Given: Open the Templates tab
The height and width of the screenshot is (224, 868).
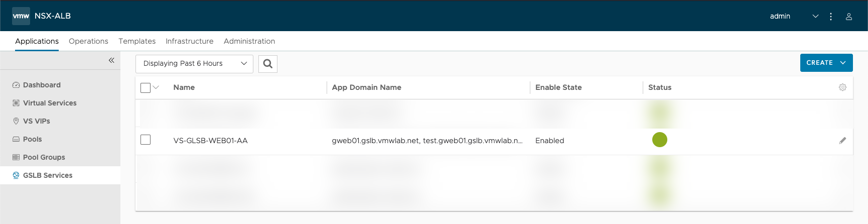Looking at the screenshot, I should pos(137,41).
